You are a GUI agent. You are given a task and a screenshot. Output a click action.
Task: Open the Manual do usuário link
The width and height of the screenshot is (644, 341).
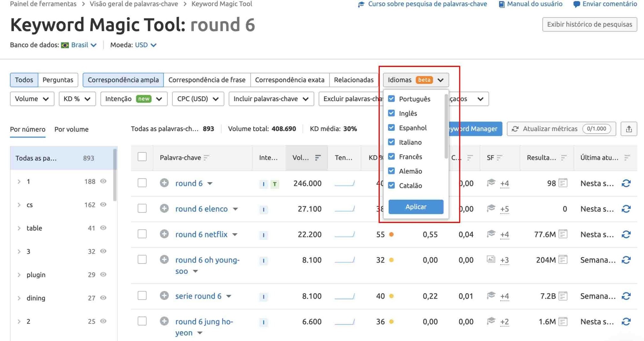pos(531,4)
